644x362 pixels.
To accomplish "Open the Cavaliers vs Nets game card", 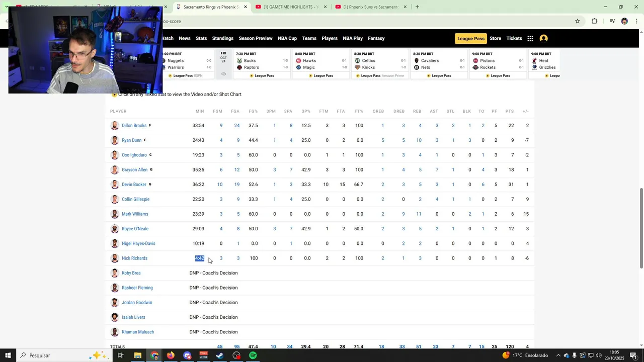I will (439, 64).
